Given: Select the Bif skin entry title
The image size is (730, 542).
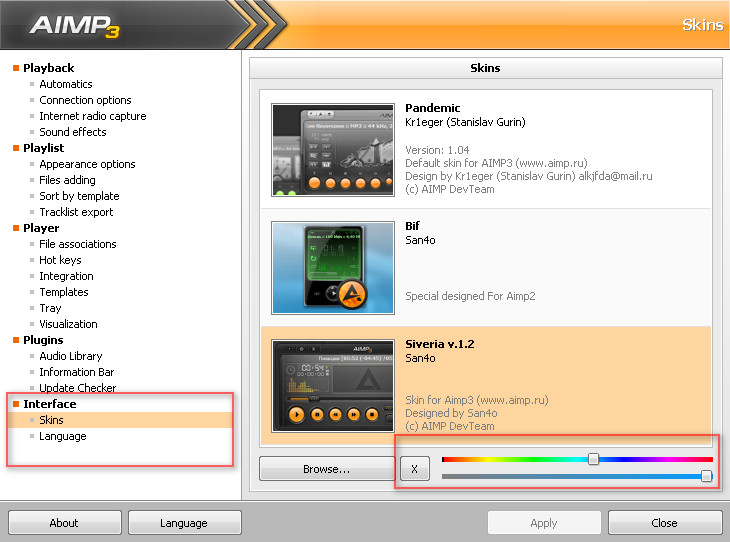Looking at the screenshot, I should [x=412, y=226].
